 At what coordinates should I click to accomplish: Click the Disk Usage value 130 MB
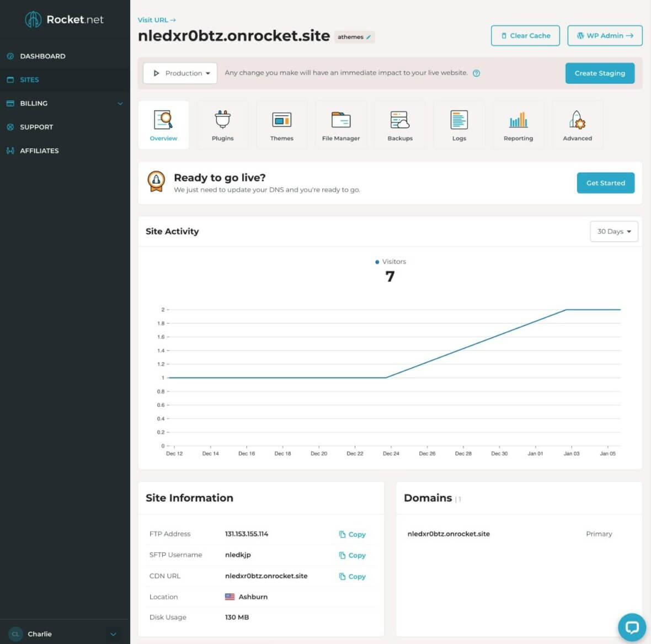click(x=237, y=617)
